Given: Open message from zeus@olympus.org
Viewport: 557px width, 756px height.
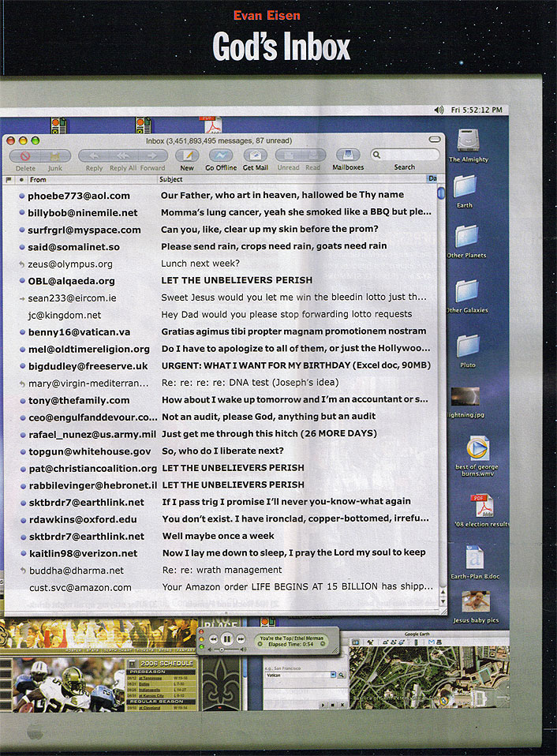Looking at the screenshot, I should tap(221, 264).
